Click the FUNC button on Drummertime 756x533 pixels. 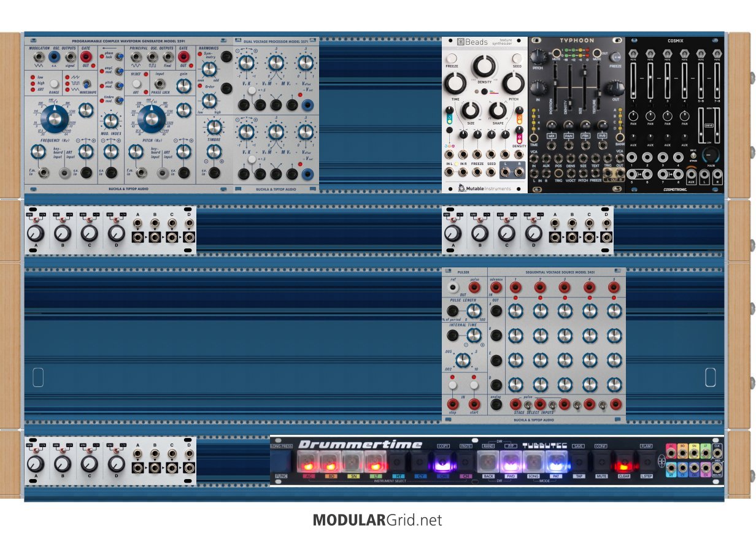click(x=282, y=462)
